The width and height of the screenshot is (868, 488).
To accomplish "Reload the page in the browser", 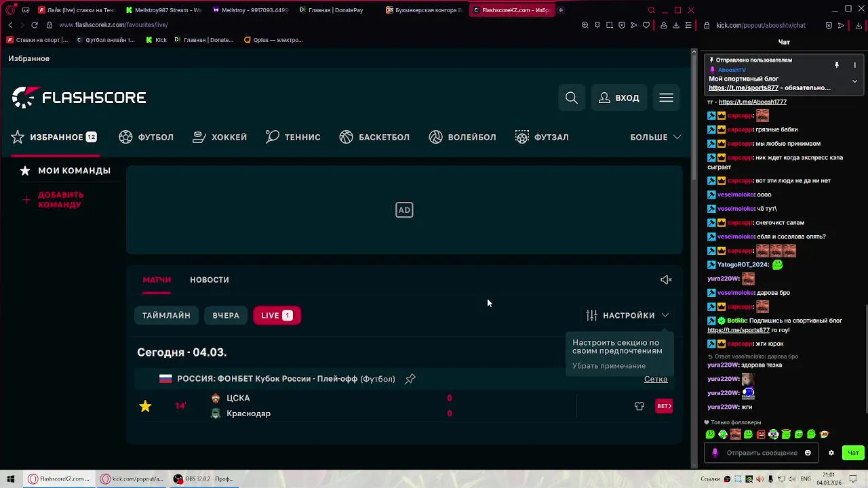I will 35,25.
